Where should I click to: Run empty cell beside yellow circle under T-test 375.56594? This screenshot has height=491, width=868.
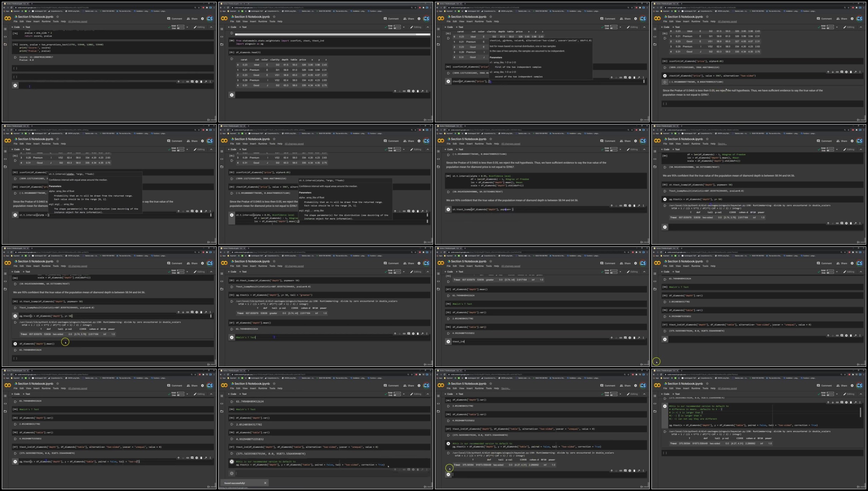point(448,475)
